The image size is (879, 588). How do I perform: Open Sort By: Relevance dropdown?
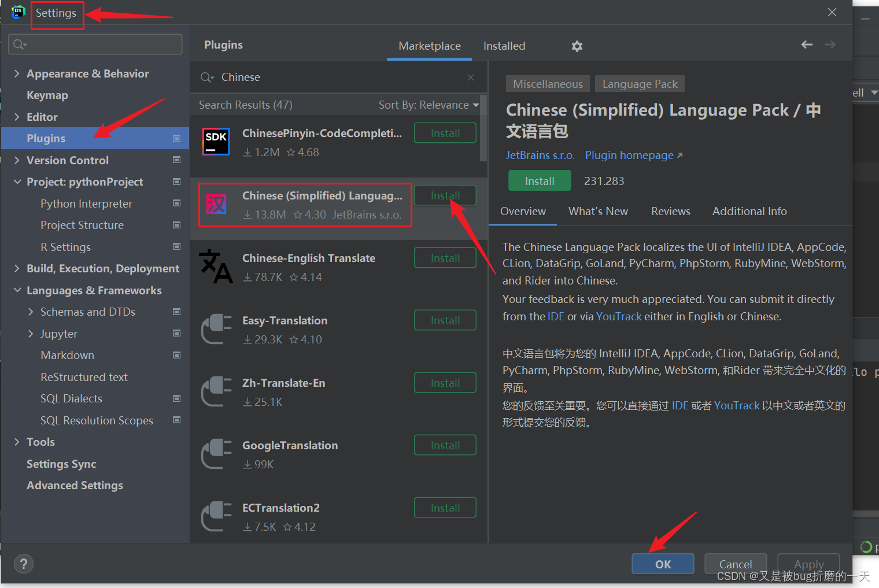429,105
